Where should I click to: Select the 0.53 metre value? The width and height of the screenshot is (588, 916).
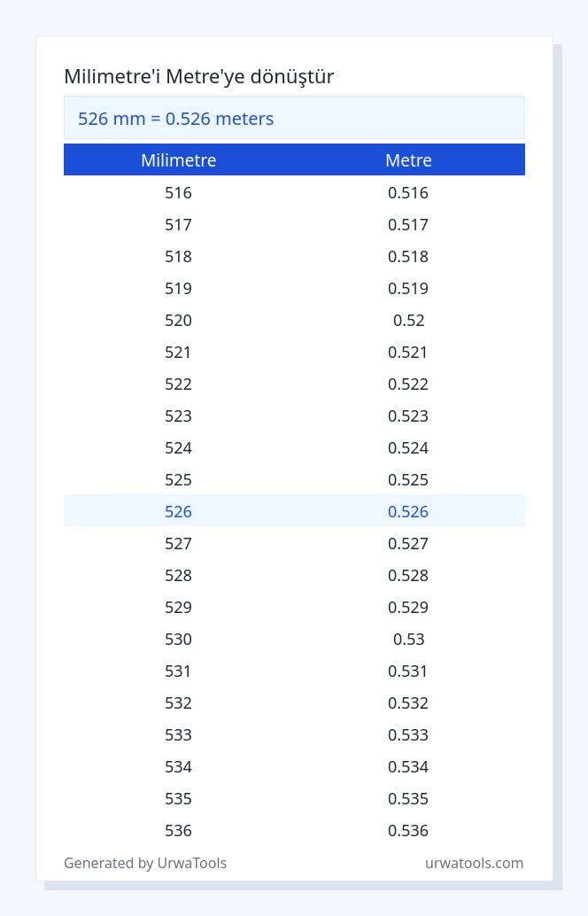pos(409,639)
